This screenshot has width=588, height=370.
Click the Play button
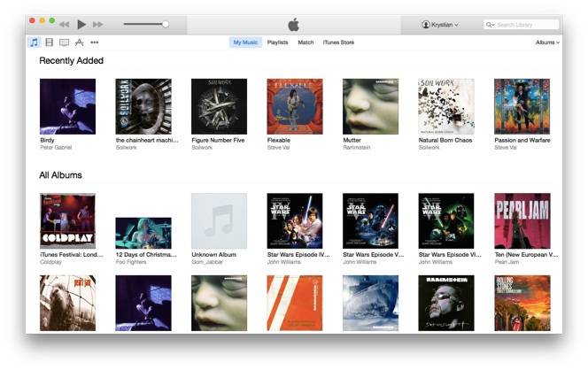81,25
